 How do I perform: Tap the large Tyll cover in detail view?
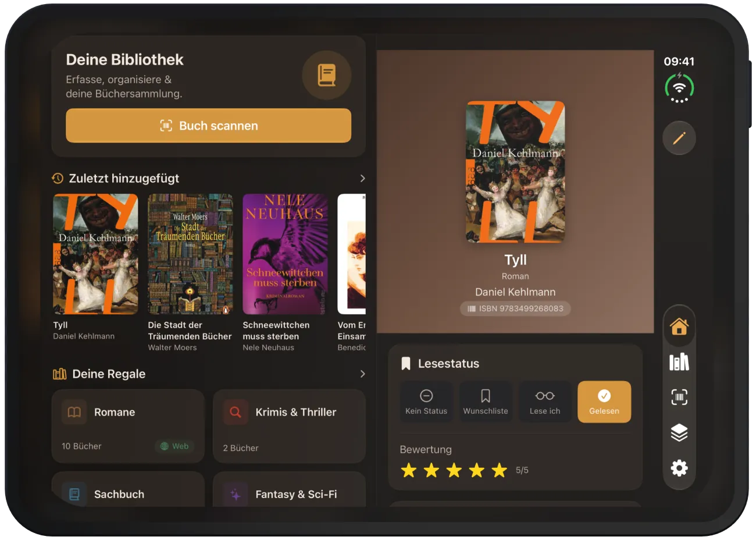tap(515, 172)
